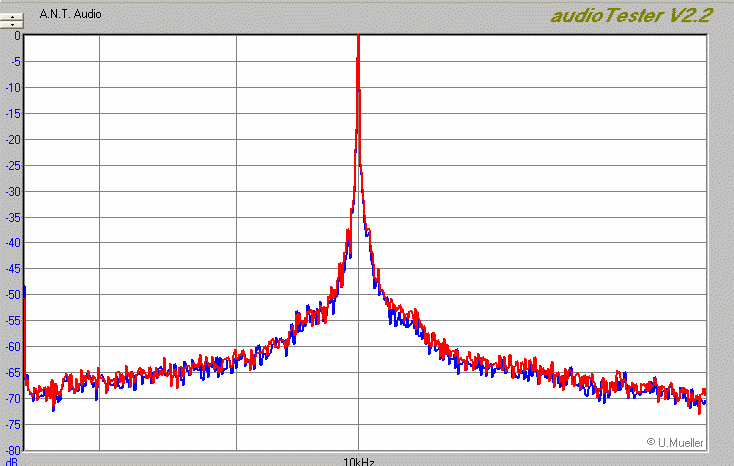Click the "-60" dB axis label
The image size is (734, 466).
point(13,347)
